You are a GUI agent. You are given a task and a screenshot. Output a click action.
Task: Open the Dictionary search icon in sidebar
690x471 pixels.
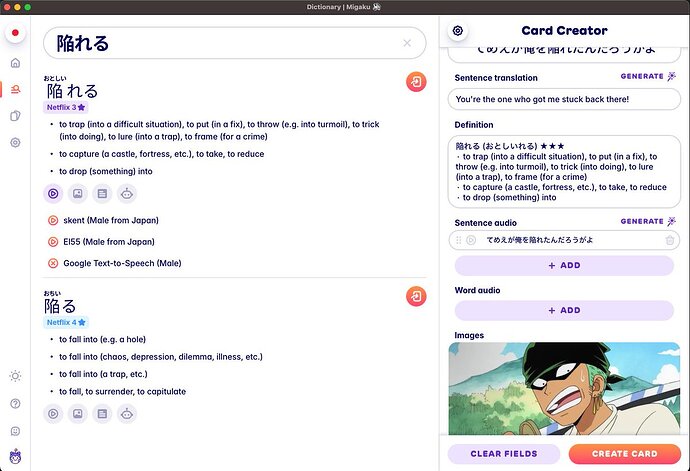pyautogui.click(x=15, y=89)
